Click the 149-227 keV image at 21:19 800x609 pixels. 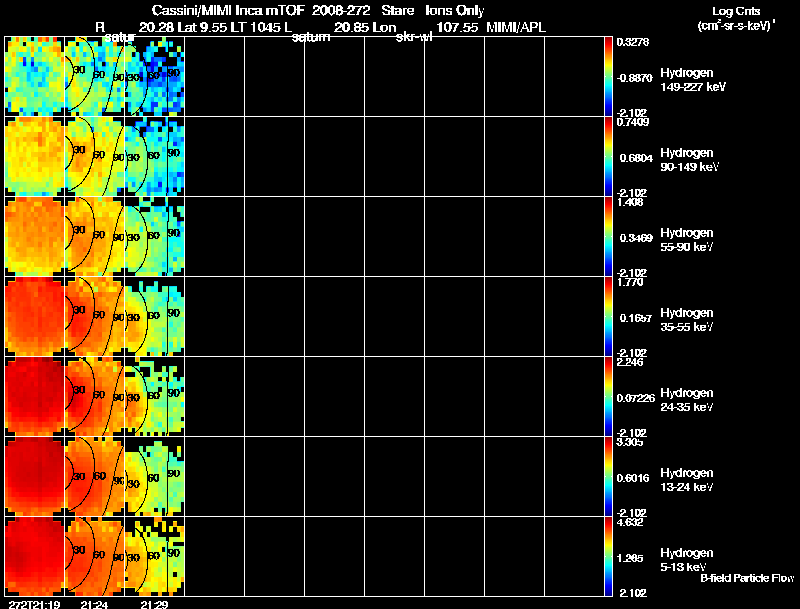coord(35,76)
